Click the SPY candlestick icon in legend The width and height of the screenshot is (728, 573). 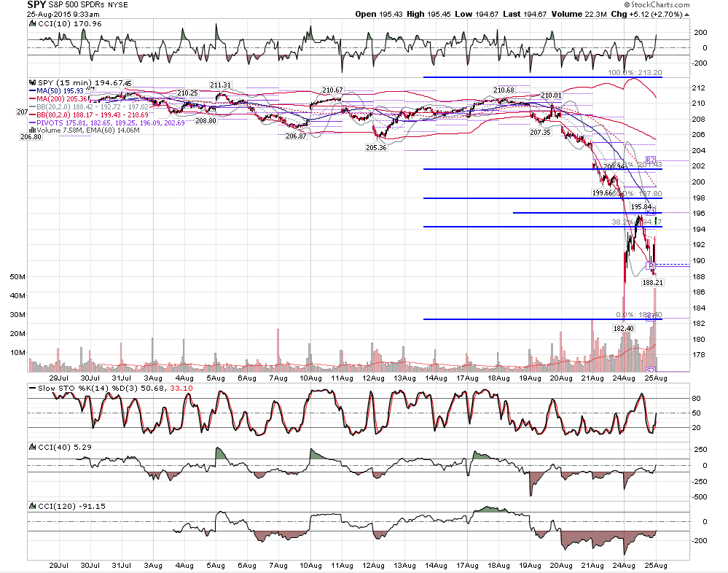pos(32,82)
